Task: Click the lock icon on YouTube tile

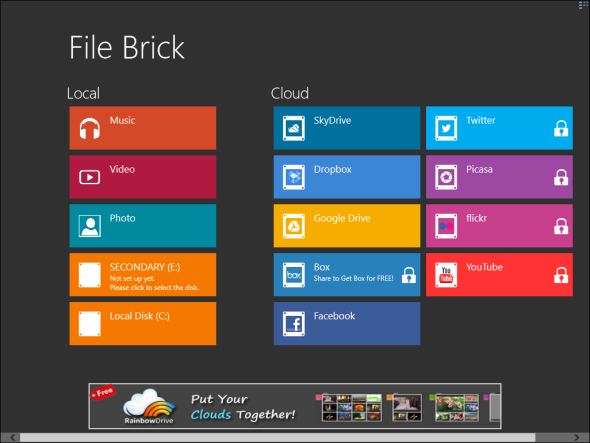Action: 561,275
